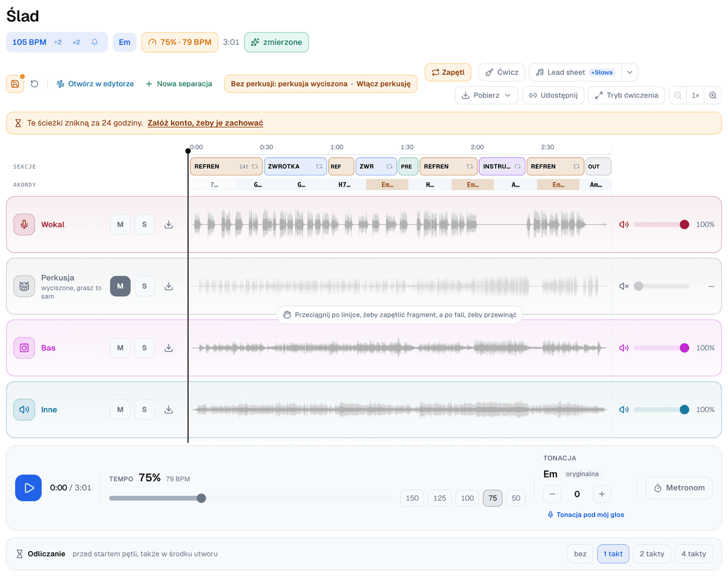Click the Bas speaker volume icon
Screen dimensions: 728x576
pos(624,348)
